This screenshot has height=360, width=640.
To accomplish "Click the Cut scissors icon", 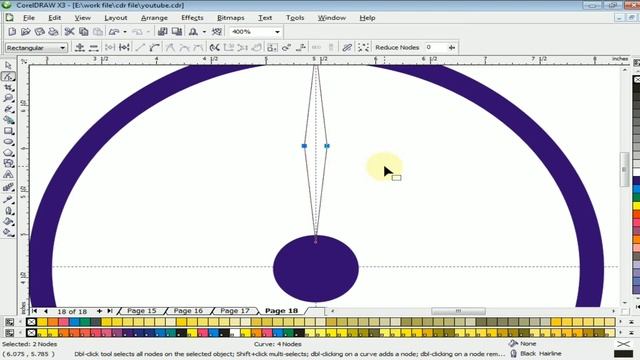I will tap(69, 31).
